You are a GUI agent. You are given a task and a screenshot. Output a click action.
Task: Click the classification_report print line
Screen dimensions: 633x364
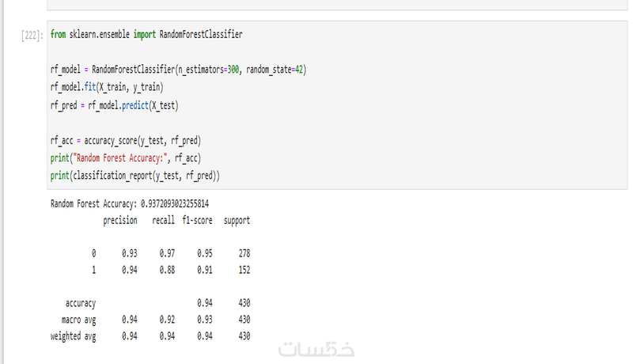coord(135,176)
